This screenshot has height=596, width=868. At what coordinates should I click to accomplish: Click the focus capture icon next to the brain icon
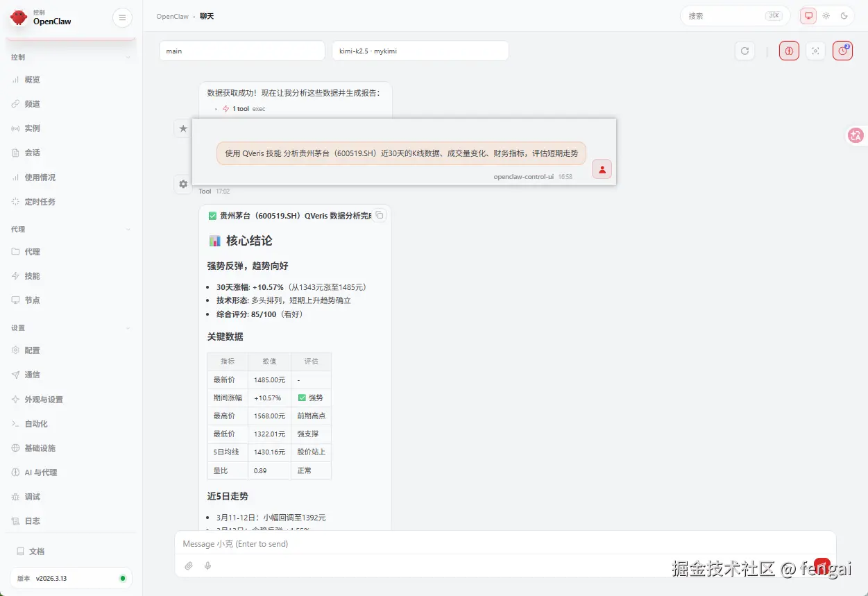[x=815, y=50]
